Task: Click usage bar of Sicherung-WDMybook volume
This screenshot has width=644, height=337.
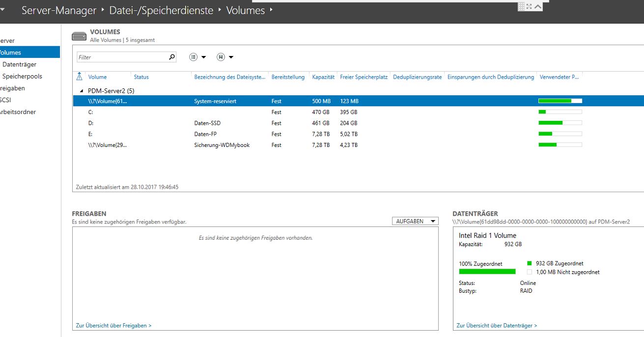Action: click(x=560, y=145)
